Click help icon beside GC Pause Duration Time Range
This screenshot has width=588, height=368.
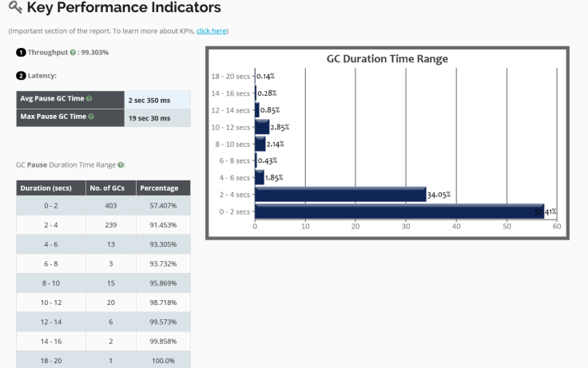(121, 165)
